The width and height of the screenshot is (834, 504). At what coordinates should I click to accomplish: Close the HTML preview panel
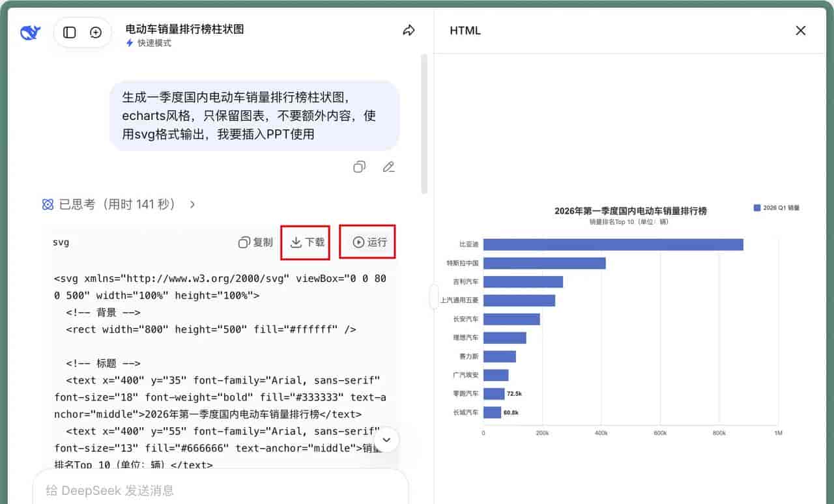(801, 31)
